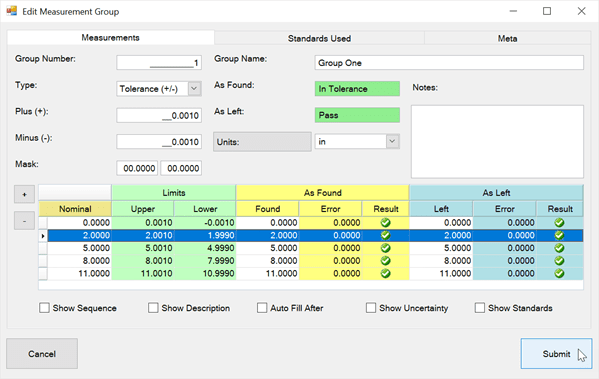Screen dimensions: 599x379
Task: Click As Found result checkmark for 11.0000 row
Action: tap(385, 273)
